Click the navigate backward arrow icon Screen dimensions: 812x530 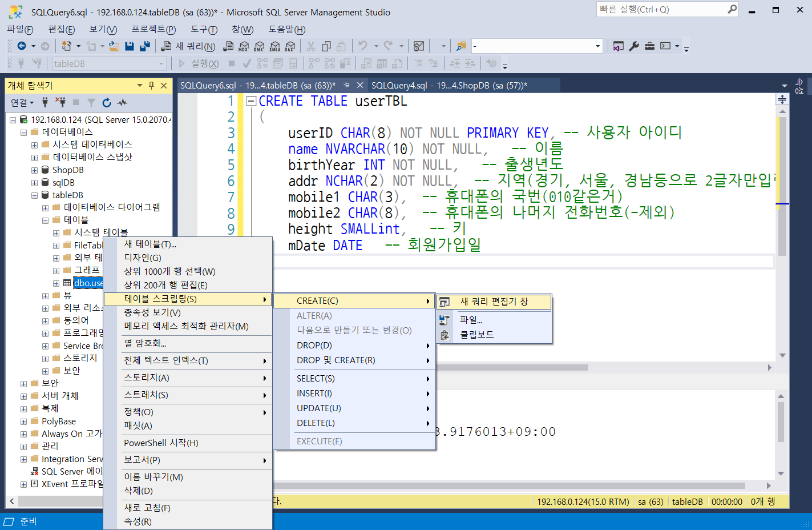(22, 46)
